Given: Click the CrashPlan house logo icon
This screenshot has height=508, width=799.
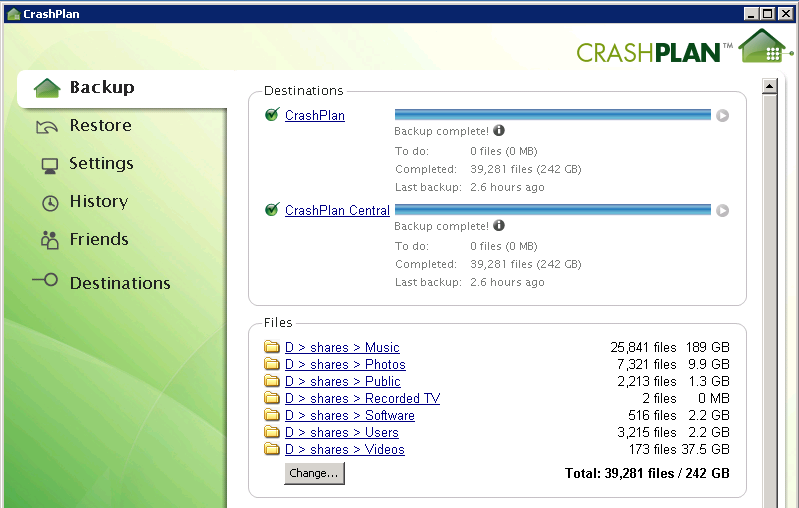Looking at the screenshot, I should [765, 47].
